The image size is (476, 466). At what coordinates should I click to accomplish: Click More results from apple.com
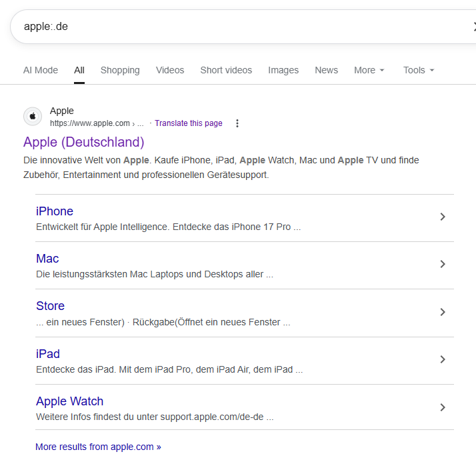tap(99, 447)
